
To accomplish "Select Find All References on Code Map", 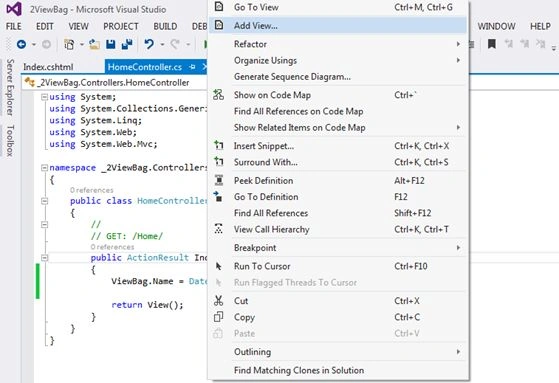I will coord(338,111).
